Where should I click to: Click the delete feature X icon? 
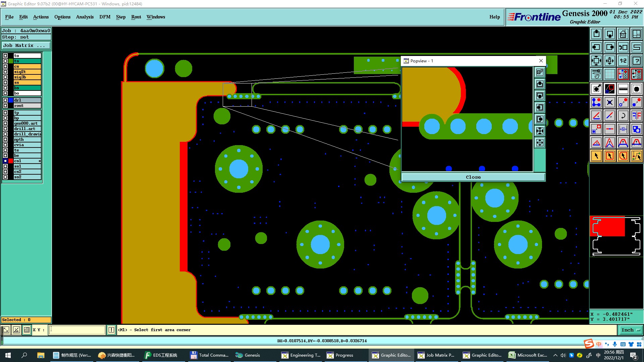(x=609, y=102)
